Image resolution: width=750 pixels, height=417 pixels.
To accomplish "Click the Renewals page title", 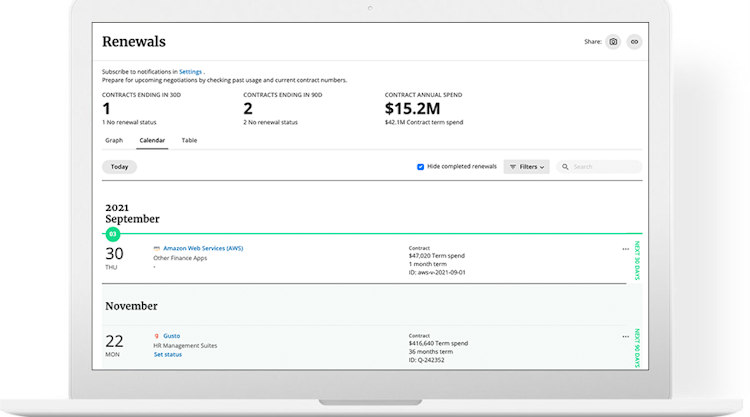I will (134, 42).
